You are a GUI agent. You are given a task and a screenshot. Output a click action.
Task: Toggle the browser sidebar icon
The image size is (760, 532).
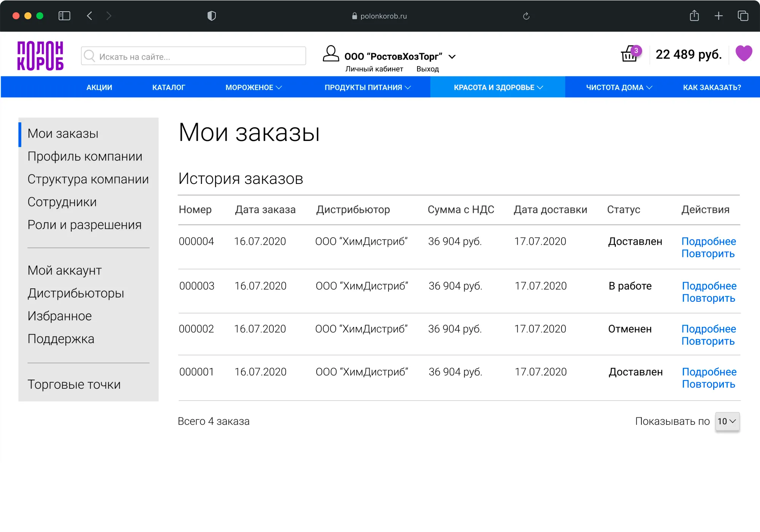tap(64, 16)
